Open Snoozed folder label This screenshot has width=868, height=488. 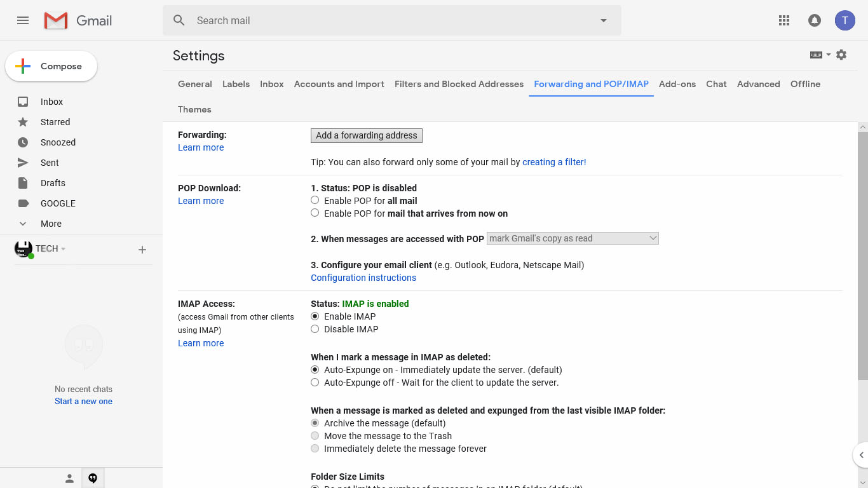pyautogui.click(x=58, y=142)
